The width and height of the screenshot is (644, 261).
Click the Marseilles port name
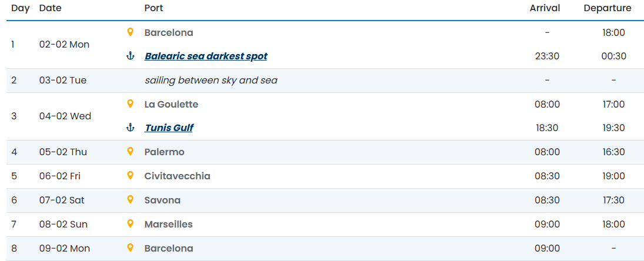pyautogui.click(x=168, y=224)
